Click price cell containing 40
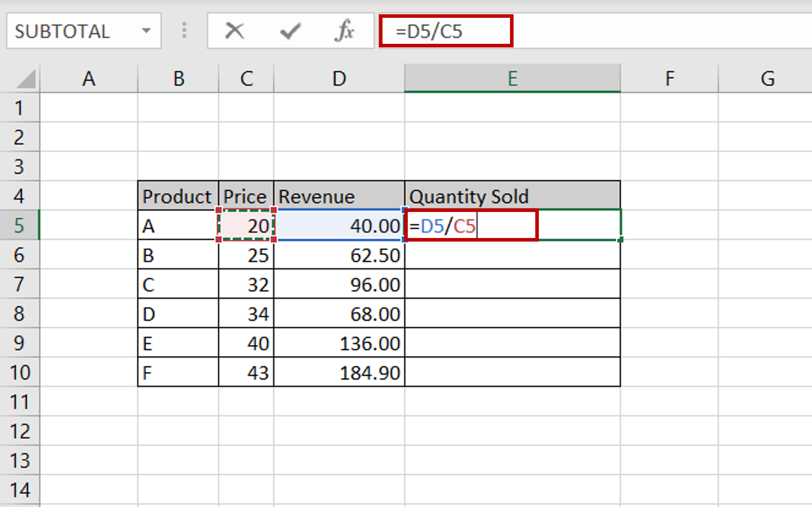This screenshot has height=507, width=812. tap(246, 343)
